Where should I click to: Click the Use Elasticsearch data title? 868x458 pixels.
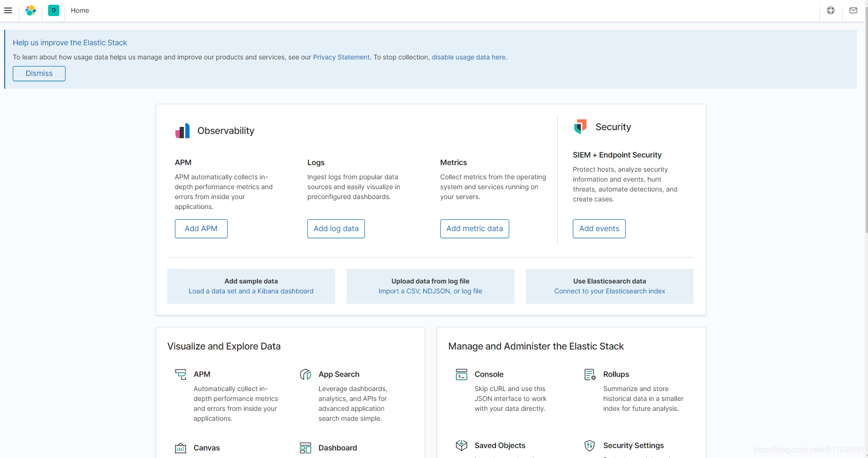(610, 281)
